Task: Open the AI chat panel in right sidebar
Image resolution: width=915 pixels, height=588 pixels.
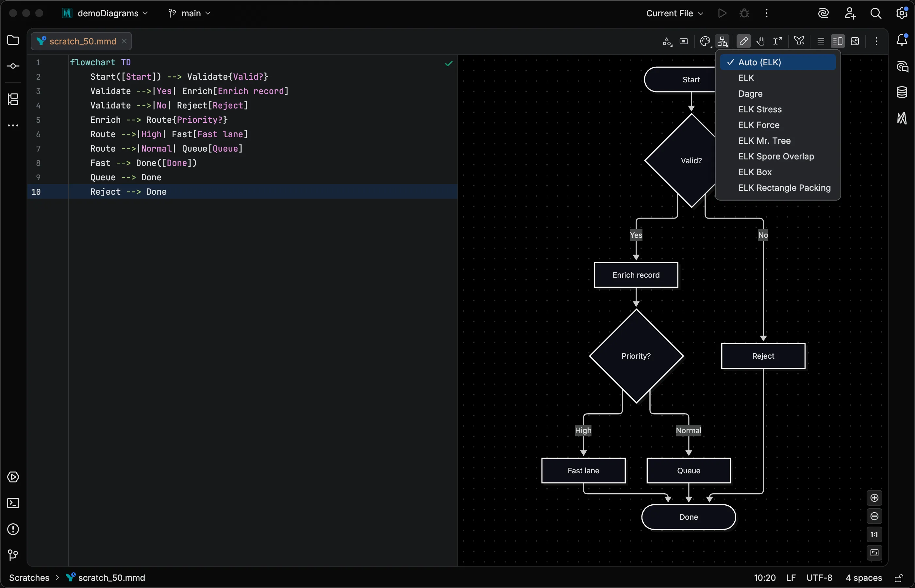Action: pyautogui.click(x=902, y=66)
